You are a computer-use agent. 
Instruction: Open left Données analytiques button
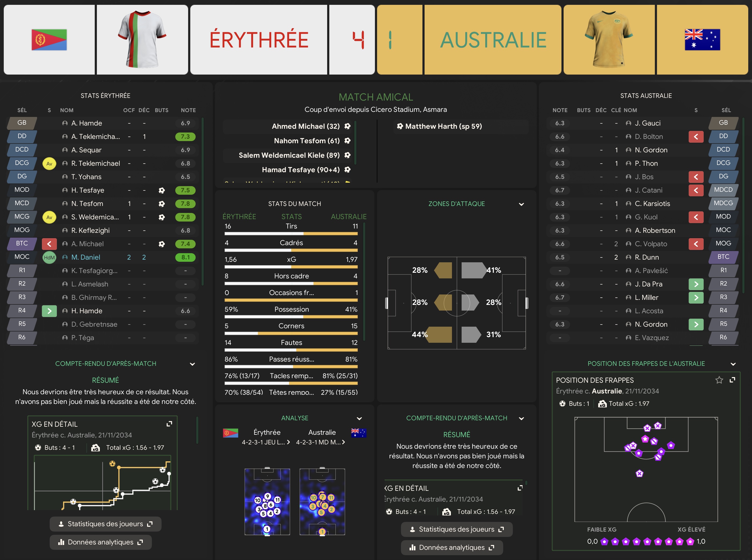[101, 542]
